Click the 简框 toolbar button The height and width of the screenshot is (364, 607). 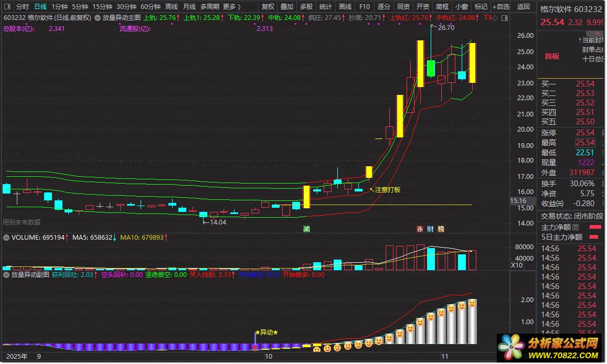[442, 7]
